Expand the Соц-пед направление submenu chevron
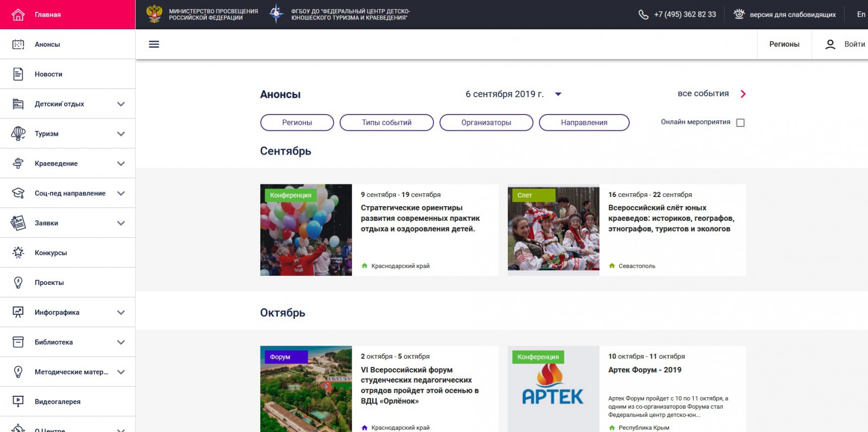868x432 pixels. click(x=121, y=193)
